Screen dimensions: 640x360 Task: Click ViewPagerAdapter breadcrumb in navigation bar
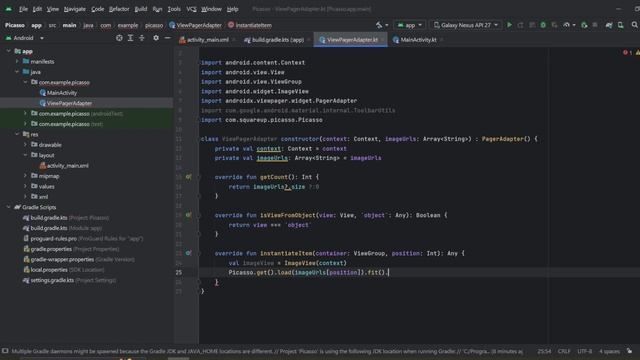click(195, 25)
